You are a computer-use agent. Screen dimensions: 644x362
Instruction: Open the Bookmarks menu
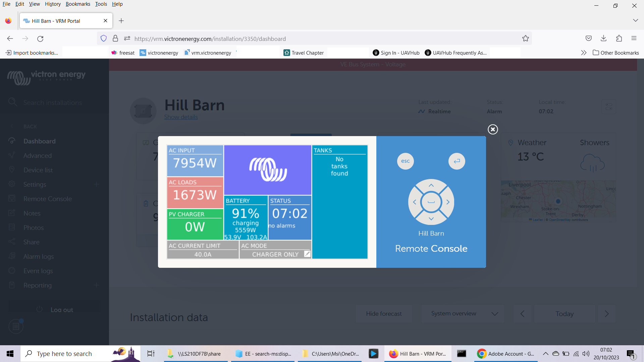78,4
